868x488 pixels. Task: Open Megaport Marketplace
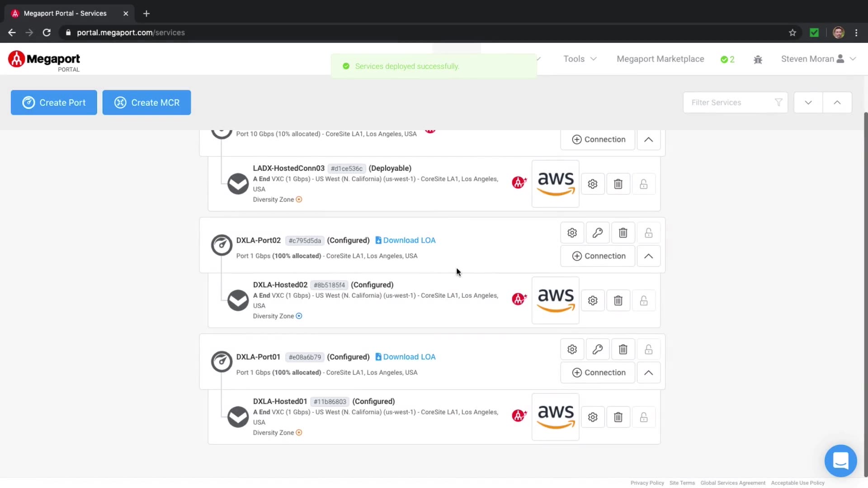point(660,59)
